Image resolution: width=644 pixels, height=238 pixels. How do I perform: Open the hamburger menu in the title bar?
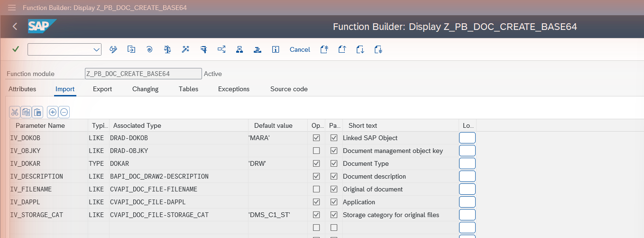[x=12, y=8]
